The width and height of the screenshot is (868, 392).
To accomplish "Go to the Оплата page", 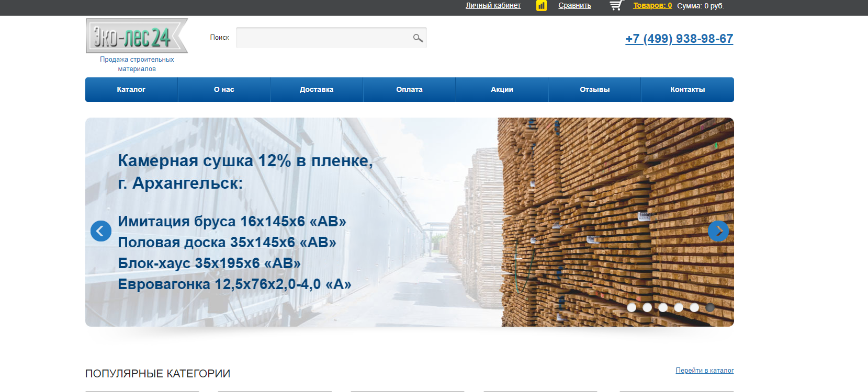I will click(409, 90).
